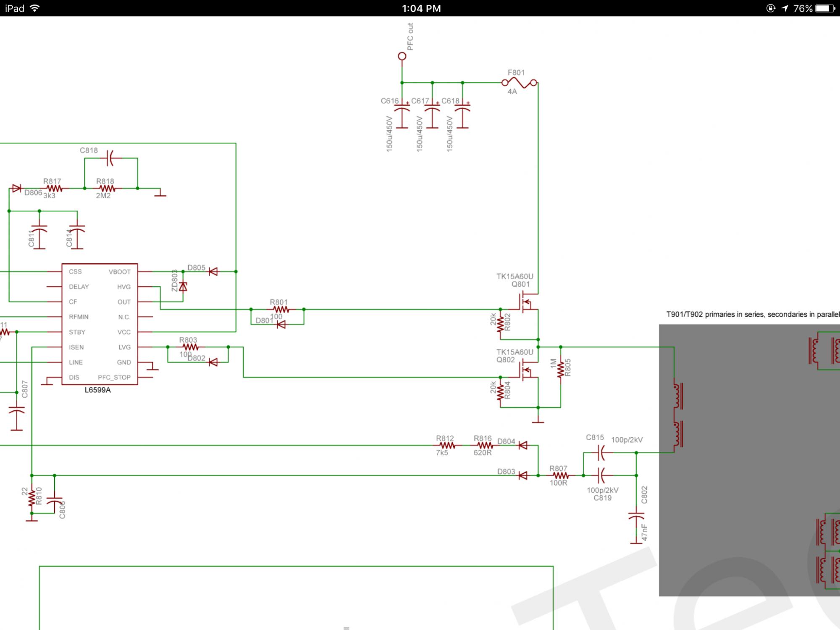Tap the PFC out terminal circle

click(x=402, y=56)
